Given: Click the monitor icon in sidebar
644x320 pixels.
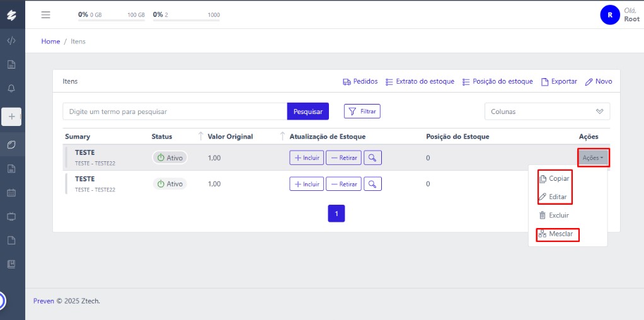Looking at the screenshot, I should [x=11, y=216].
